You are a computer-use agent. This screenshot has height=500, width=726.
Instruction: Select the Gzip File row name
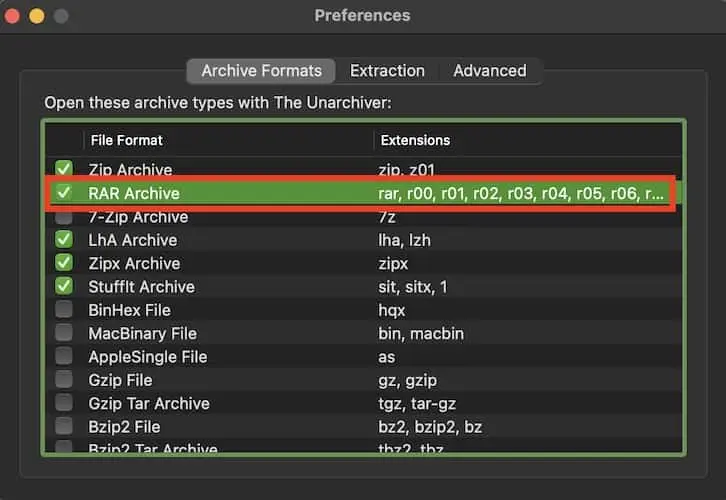(120, 381)
